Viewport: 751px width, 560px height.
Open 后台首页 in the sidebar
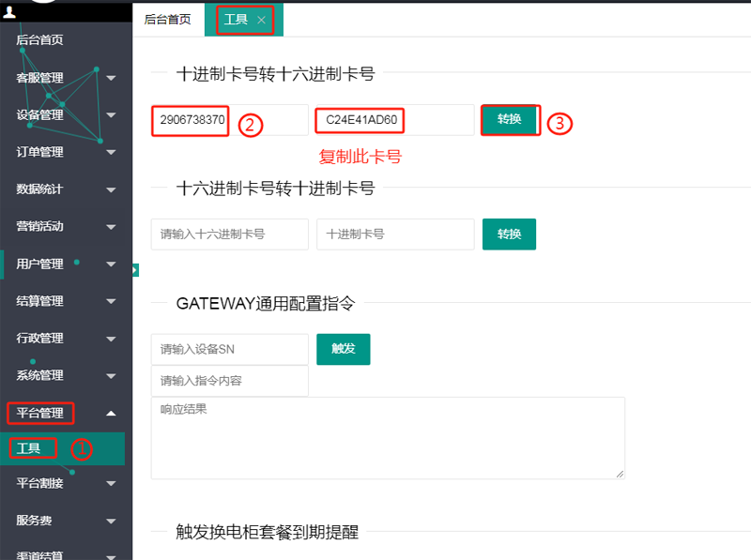click(39, 39)
